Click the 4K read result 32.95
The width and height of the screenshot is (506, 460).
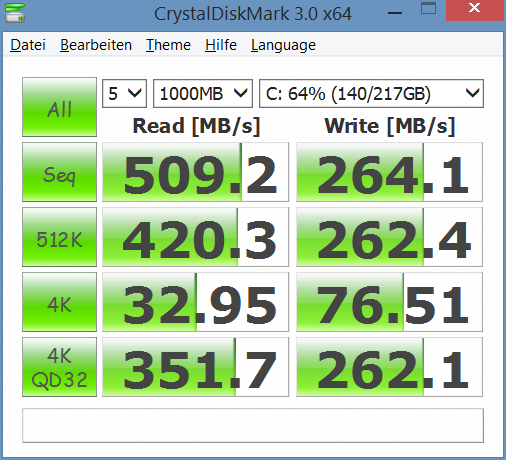click(195, 302)
